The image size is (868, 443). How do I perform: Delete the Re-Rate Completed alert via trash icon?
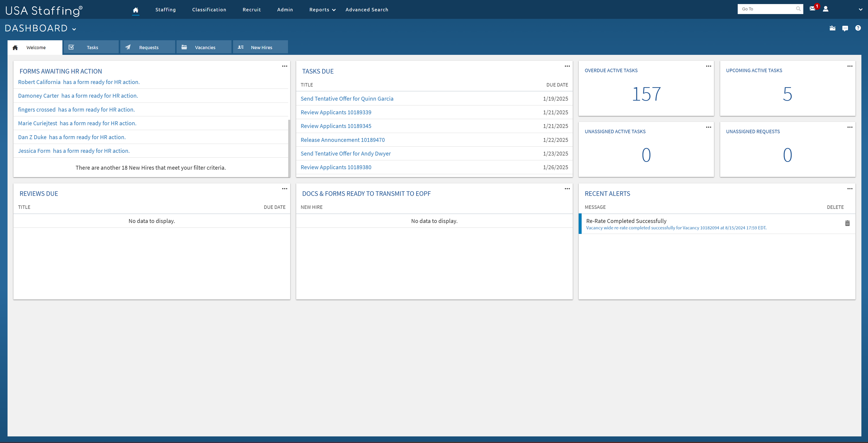click(x=848, y=223)
